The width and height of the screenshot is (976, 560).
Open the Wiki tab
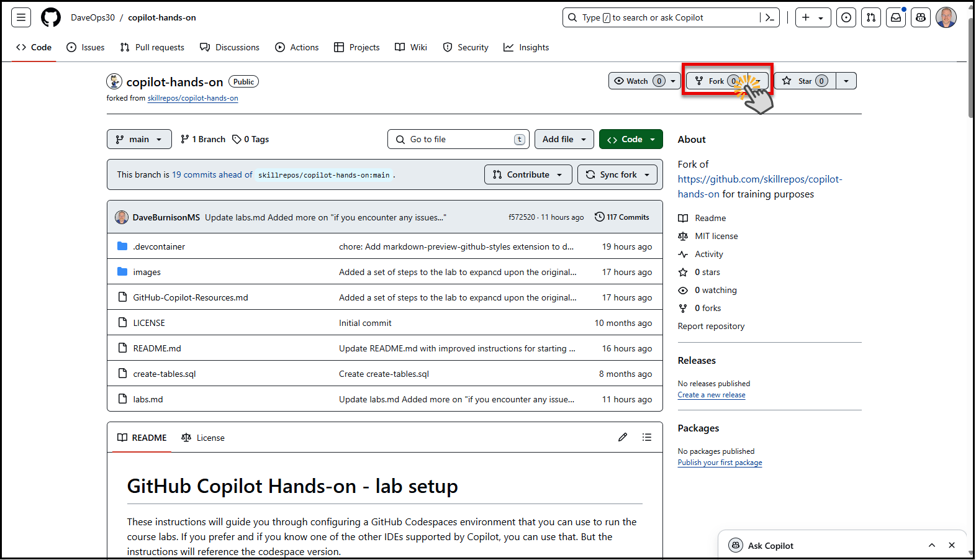pos(411,47)
